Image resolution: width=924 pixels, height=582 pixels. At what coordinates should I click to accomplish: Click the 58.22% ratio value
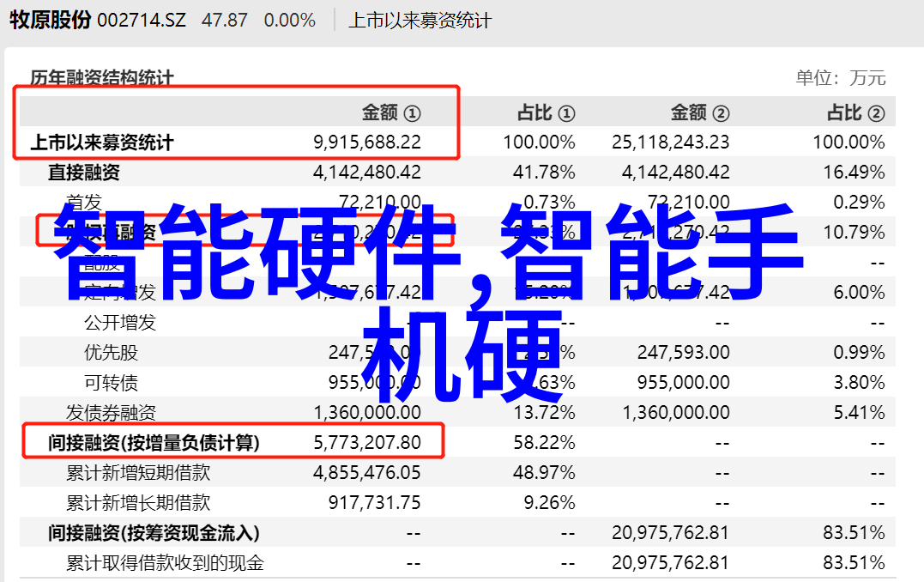point(544,443)
